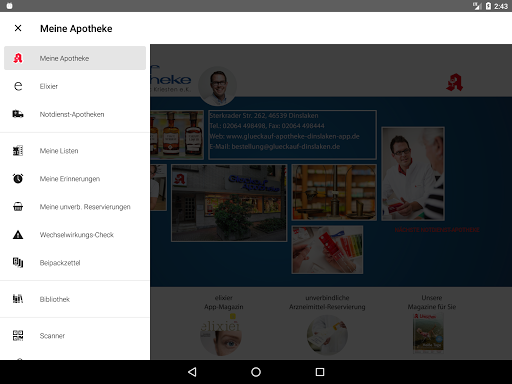Tap the medicine bottles photo

pos(177,135)
